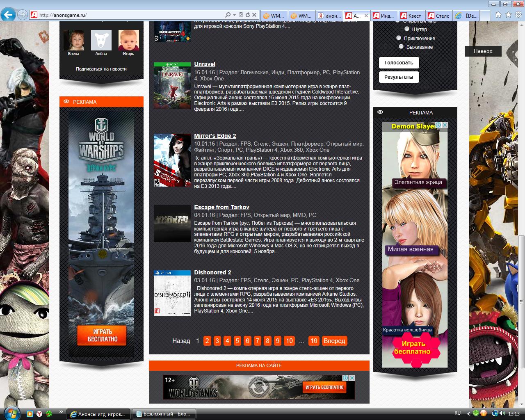This screenshot has height=420, width=525.
Task: Select Приключение poll radio option
Action: [x=399, y=38]
